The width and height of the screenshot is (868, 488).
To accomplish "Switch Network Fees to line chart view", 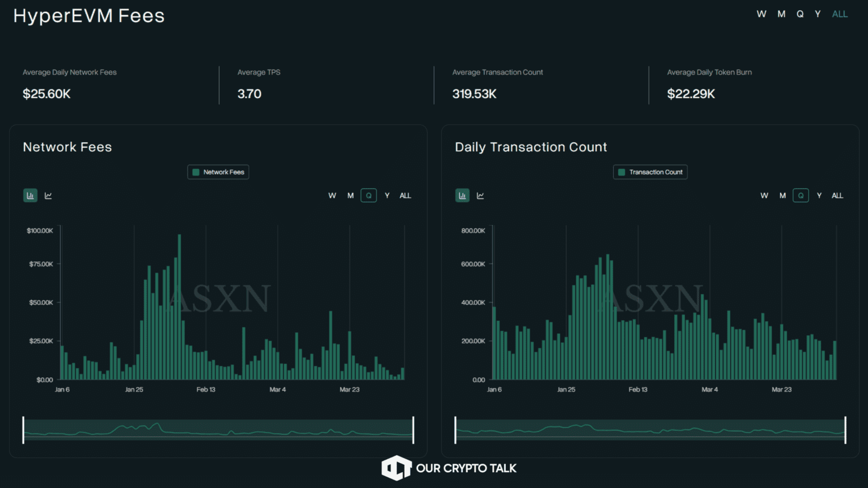I will [x=49, y=195].
